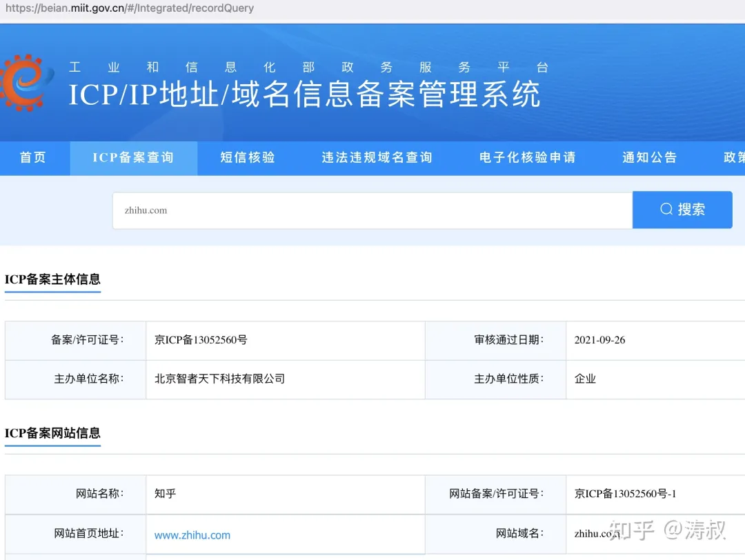Image resolution: width=745 pixels, height=560 pixels.
Task: Click the browser URL beian.miit.gov.cn address
Action: point(130,8)
